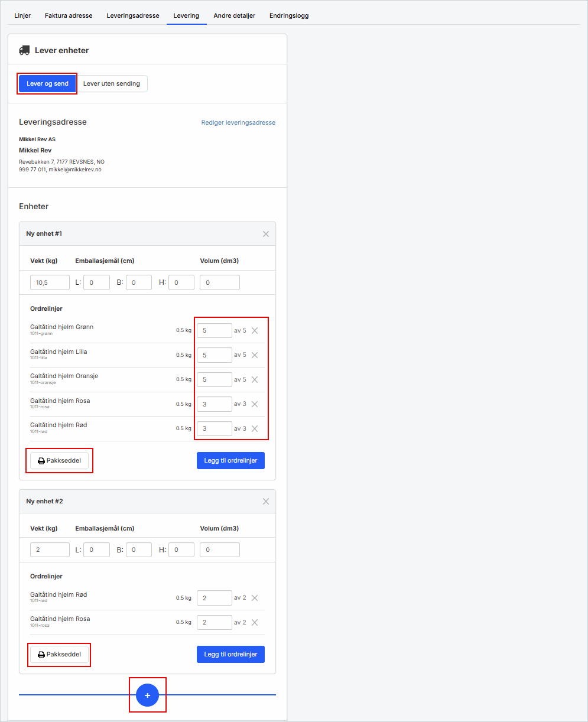The height and width of the screenshot is (722, 588).
Task: Open the Linjer tab
Action: [x=22, y=15]
